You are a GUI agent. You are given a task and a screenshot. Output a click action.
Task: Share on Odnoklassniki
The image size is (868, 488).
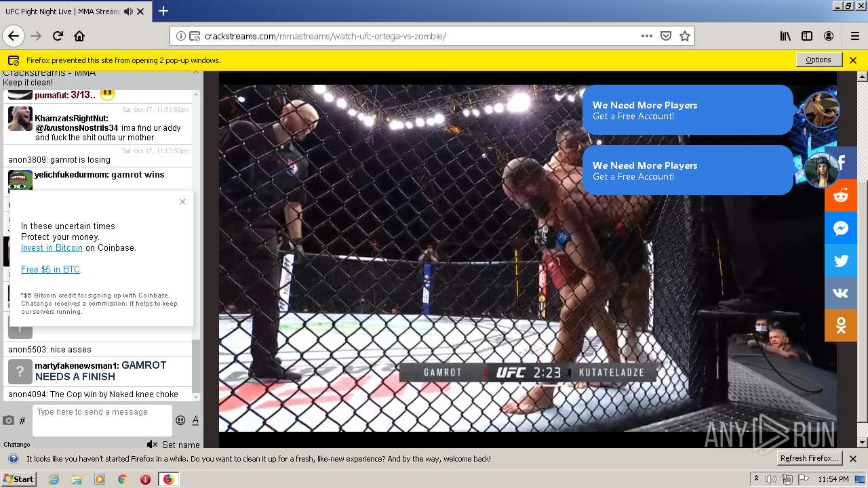coord(841,325)
